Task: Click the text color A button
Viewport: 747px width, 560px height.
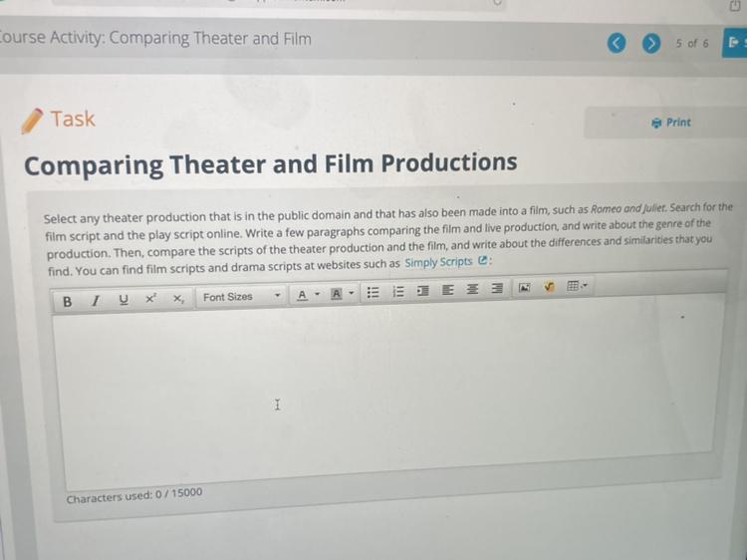Action: point(302,295)
